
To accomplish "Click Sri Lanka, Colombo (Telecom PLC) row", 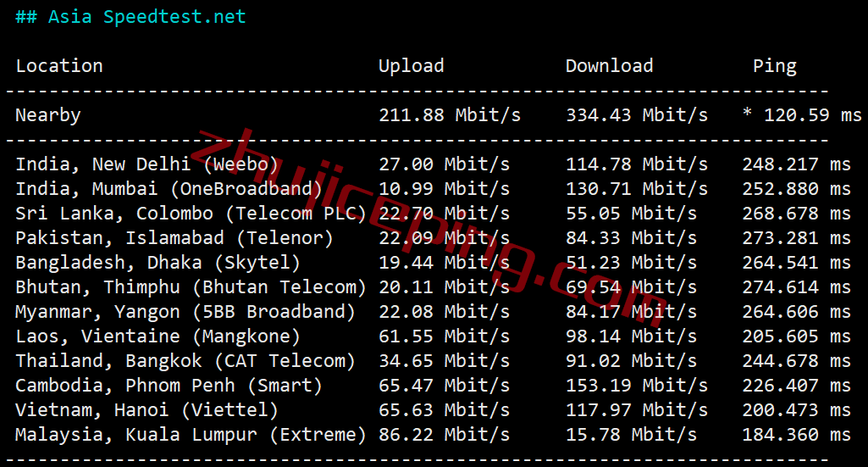I will click(191, 214).
